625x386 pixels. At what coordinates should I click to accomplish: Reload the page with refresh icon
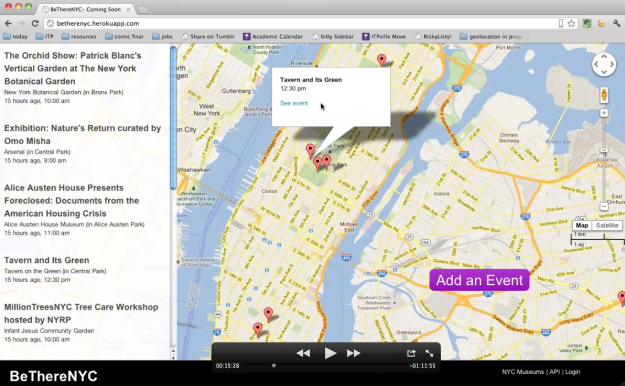point(35,24)
